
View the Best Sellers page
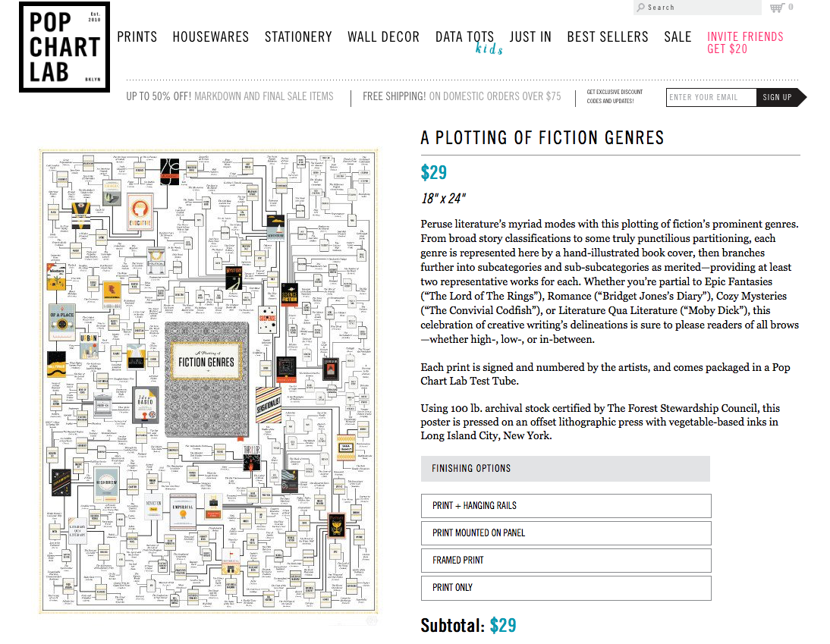click(608, 36)
